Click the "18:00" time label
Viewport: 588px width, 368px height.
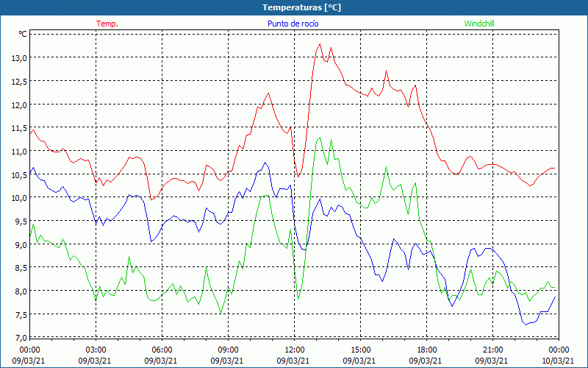click(427, 350)
